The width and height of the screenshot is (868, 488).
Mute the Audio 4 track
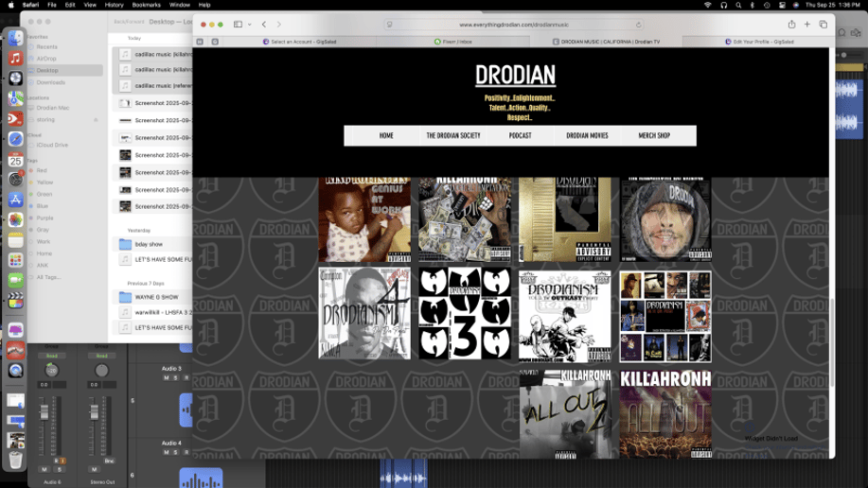pos(166,453)
